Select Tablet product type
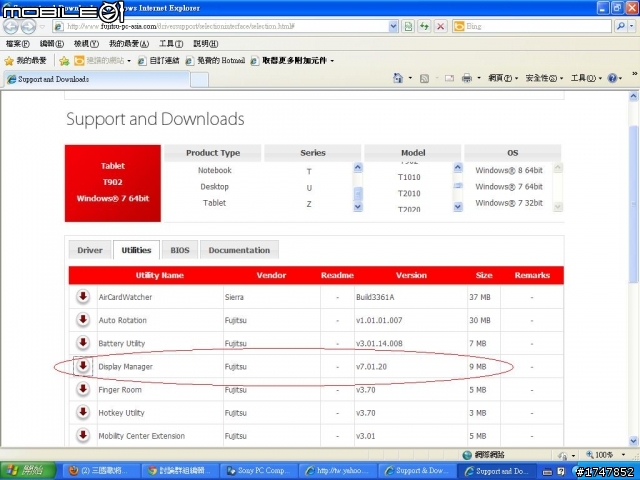This screenshot has height=480, width=640. [214, 203]
